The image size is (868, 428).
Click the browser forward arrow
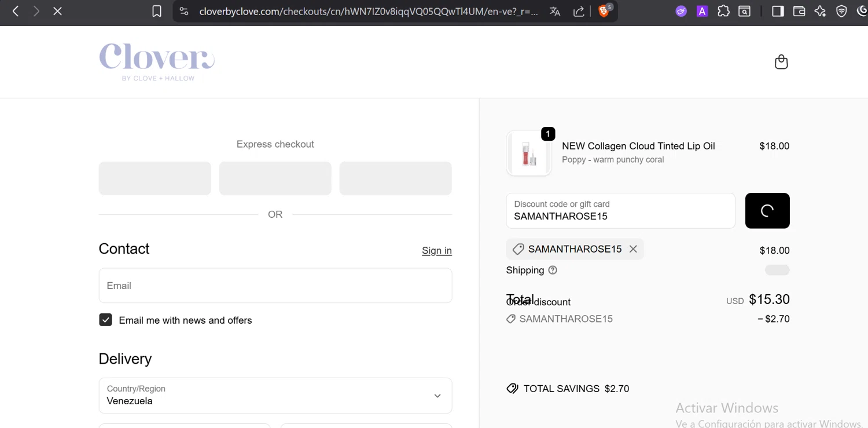(x=36, y=11)
